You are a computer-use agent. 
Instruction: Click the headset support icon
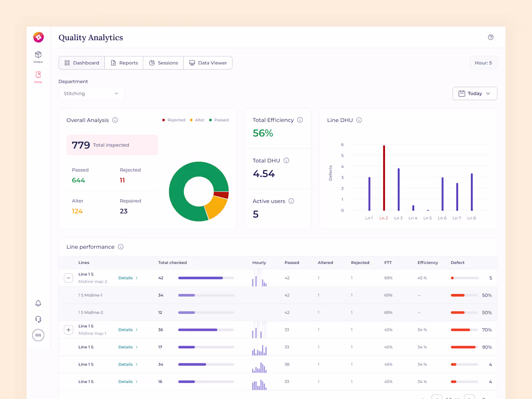[38, 319]
